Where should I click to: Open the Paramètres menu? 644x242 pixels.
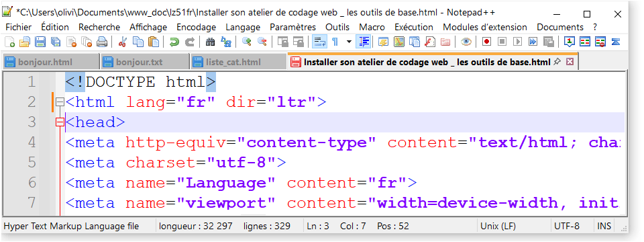click(x=293, y=27)
